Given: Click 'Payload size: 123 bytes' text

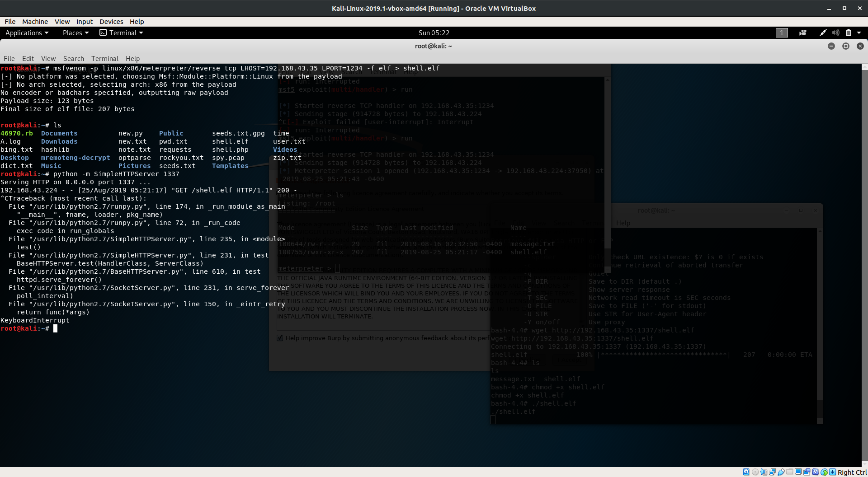Looking at the screenshot, I should click(47, 101).
